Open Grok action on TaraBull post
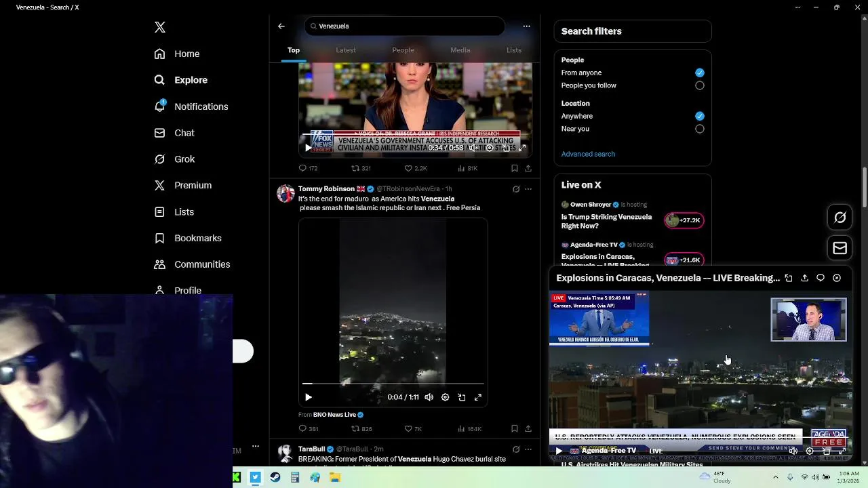Image resolution: width=868 pixels, height=488 pixels. click(516, 449)
